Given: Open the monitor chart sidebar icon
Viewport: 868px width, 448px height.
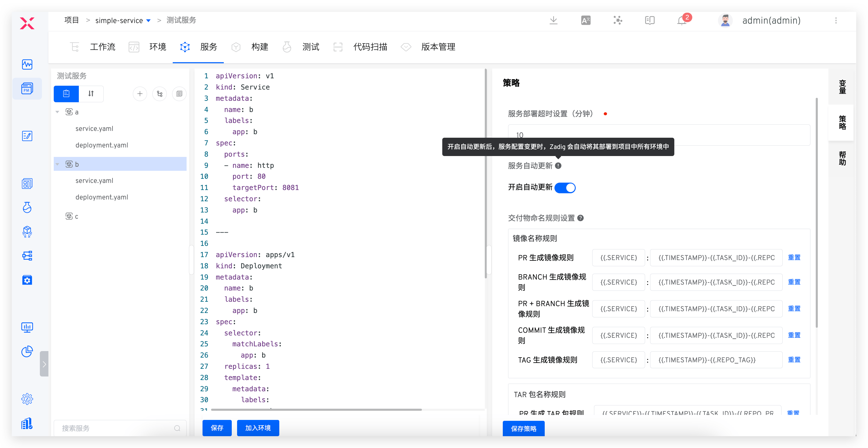Looking at the screenshot, I should pos(27,327).
